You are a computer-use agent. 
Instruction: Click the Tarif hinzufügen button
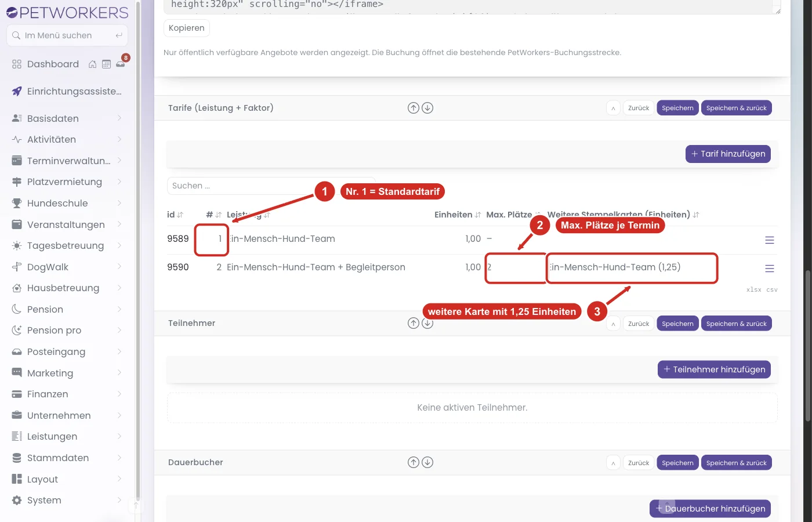pos(728,154)
